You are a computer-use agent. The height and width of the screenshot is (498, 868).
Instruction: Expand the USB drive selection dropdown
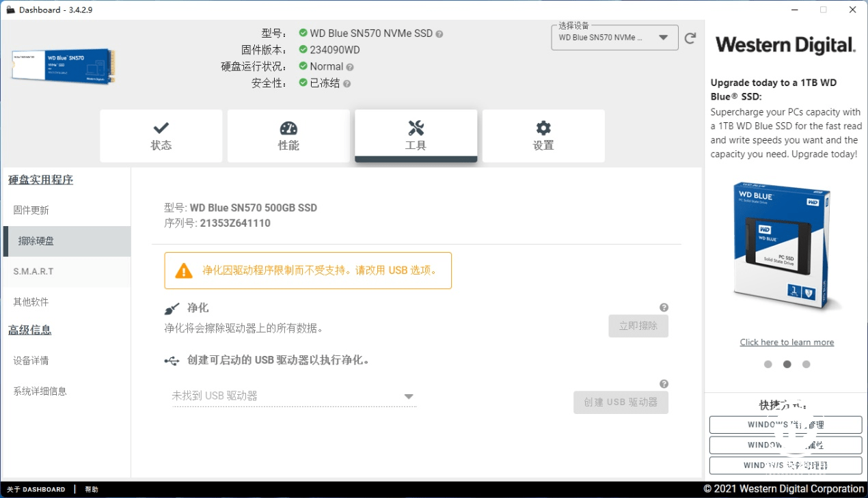coord(408,396)
